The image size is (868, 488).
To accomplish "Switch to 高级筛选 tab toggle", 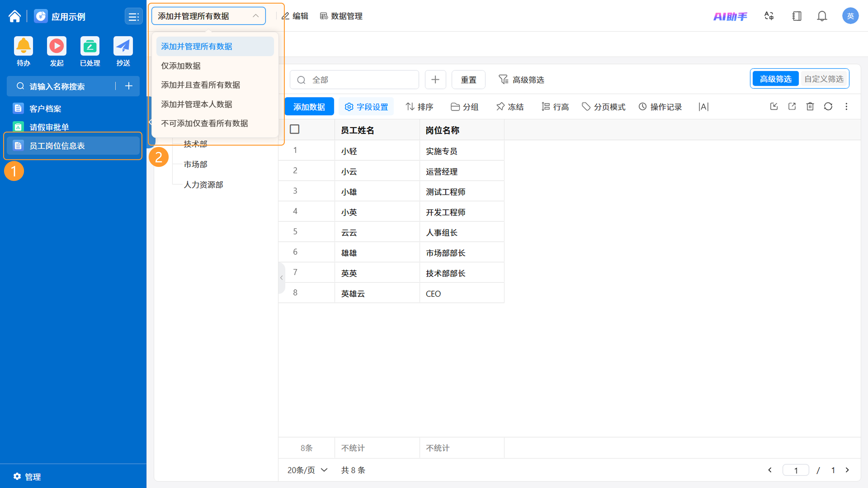I will 775,79.
